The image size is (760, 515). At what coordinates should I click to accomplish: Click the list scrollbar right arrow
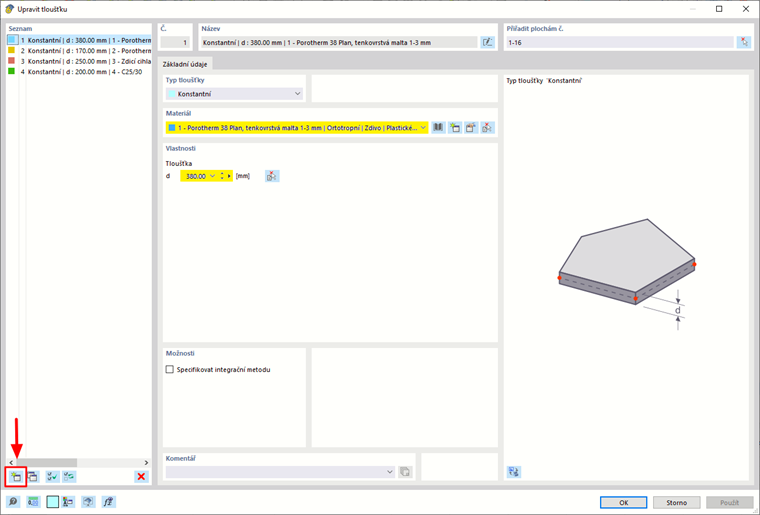pos(146,463)
